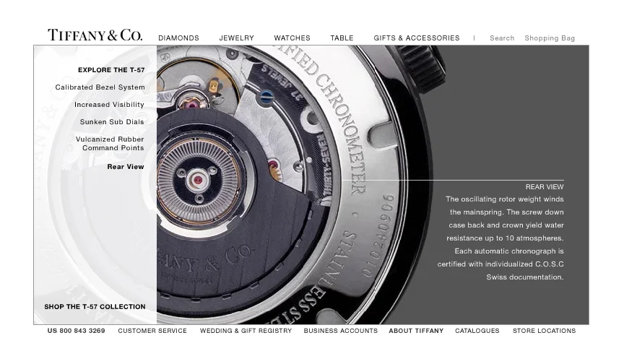Open the Gifts & Accessories menu

point(417,38)
